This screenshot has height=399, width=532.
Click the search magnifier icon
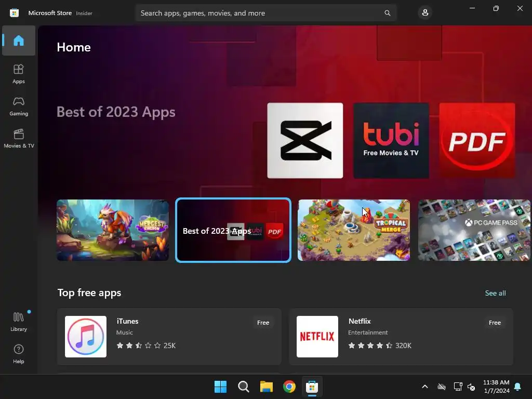pos(387,13)
